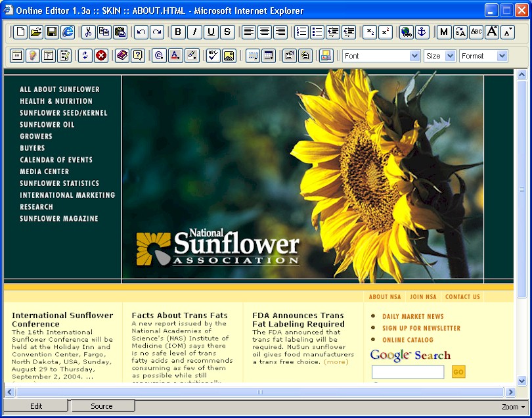Save the document with the floppy disk icon
Viewport: 532px width, 418px height.
[52, 32]
